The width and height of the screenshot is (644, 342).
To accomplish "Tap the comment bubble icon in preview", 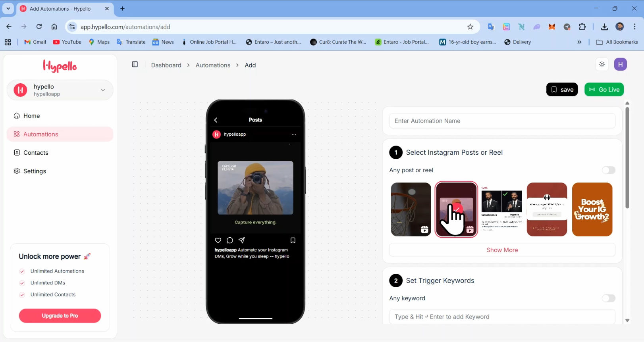I will coord(229,240).
